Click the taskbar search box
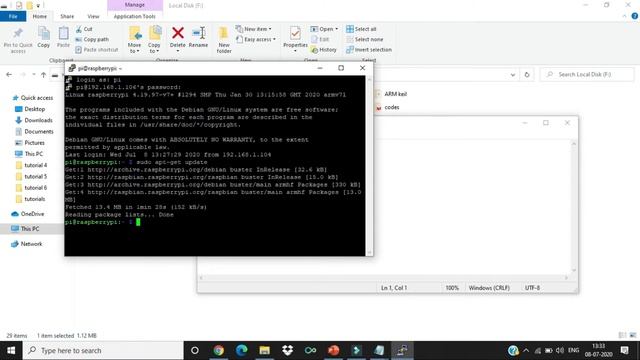 pyautogui.click(x=103, y=350)
